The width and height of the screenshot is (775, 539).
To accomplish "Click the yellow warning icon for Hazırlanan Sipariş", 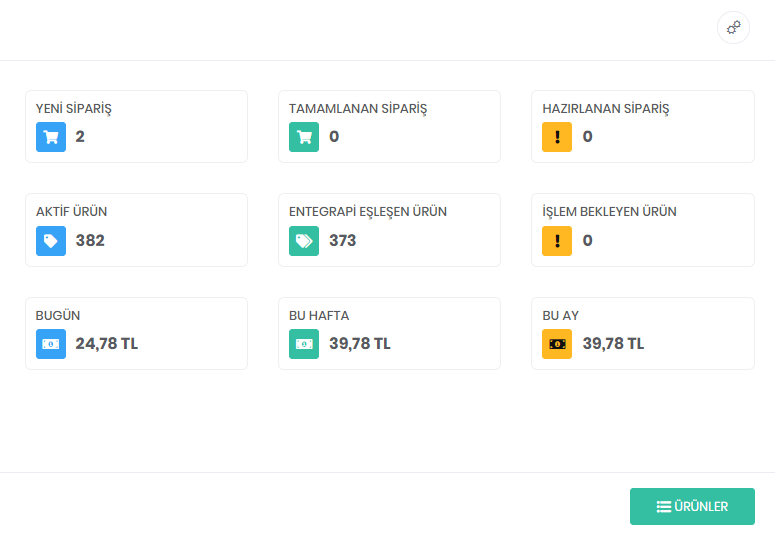I will (x=557, y=137).
